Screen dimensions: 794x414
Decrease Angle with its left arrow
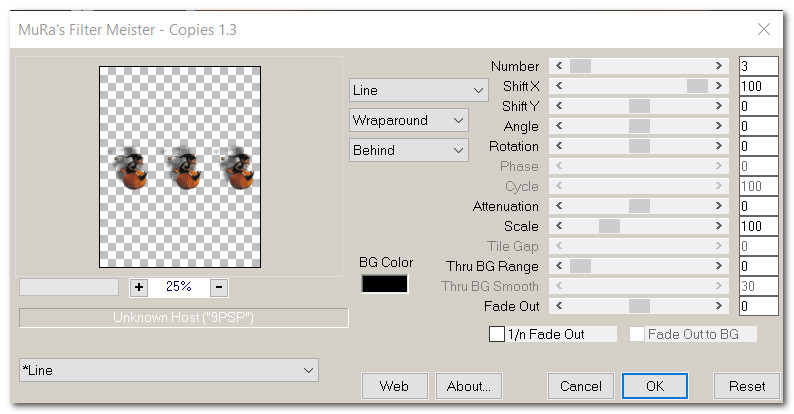coord(558,126)
